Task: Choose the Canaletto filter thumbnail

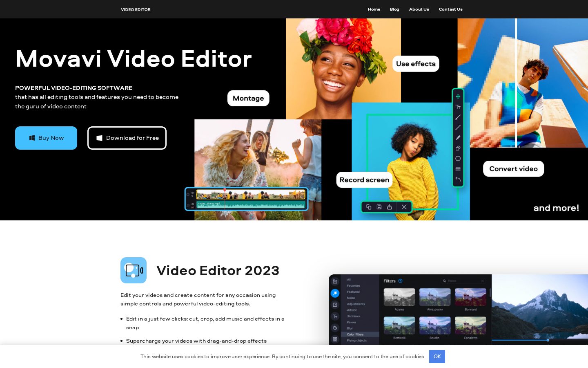Action: (x=470, y=325)
